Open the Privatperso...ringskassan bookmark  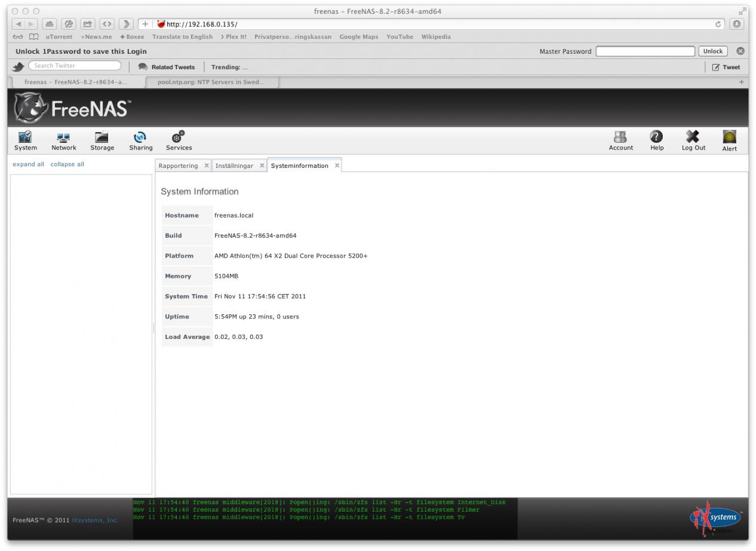[293, 37]
